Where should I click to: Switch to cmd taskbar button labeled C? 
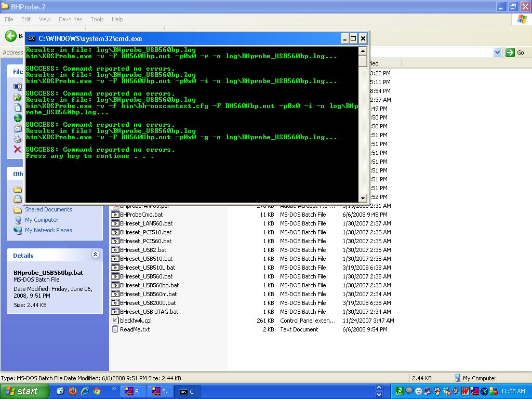187,391
